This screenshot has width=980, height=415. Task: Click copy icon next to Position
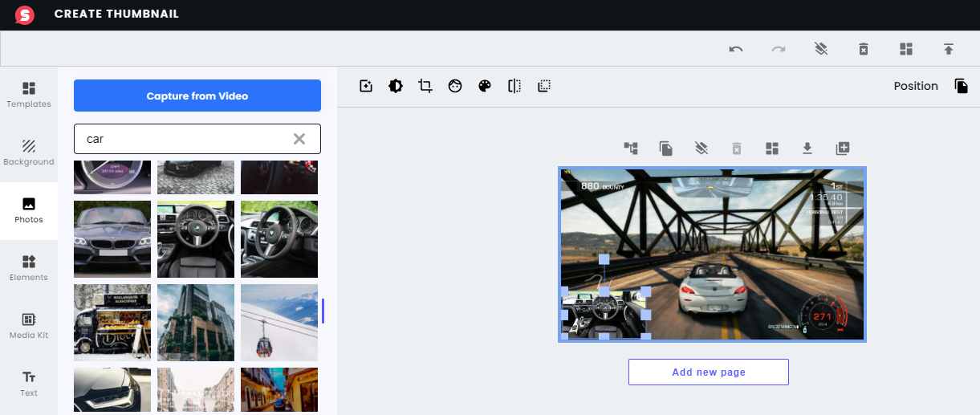coord(962,86)
